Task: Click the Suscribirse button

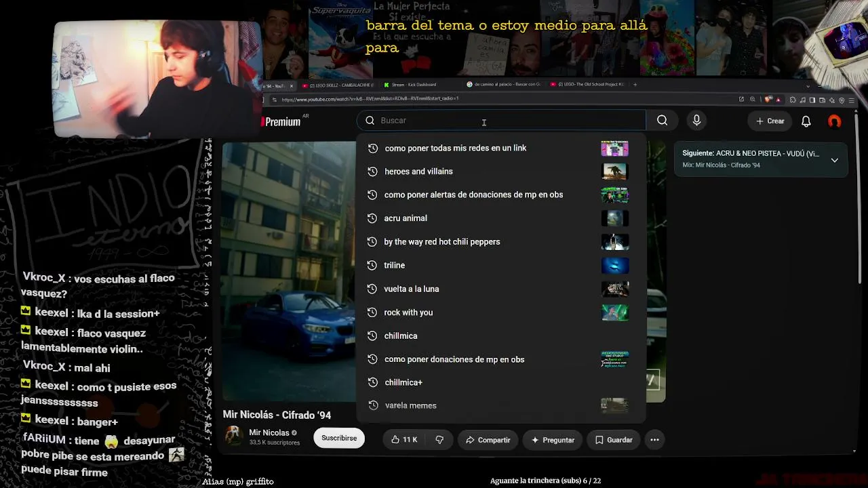Action: coord(339,439)
